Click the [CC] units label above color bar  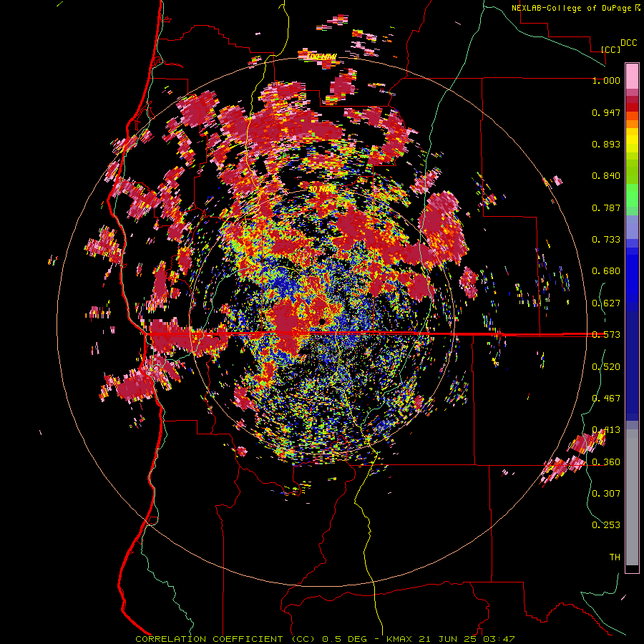[x=610, y=49]
